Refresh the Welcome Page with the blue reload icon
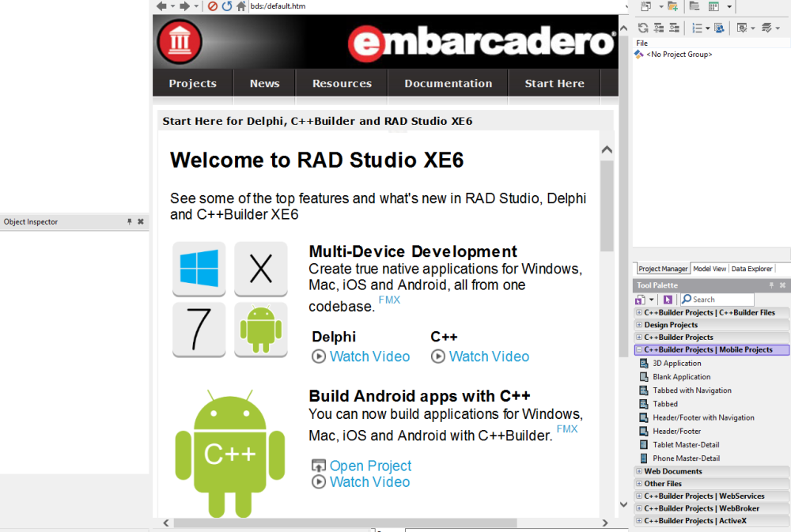This screenshot has height=532, width=791. (x=226, y=6)
